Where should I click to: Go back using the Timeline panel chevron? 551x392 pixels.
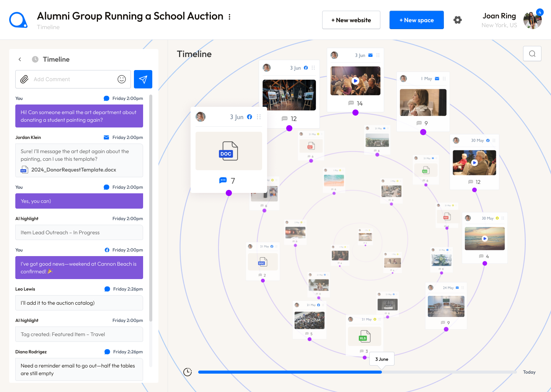[20, 59]
